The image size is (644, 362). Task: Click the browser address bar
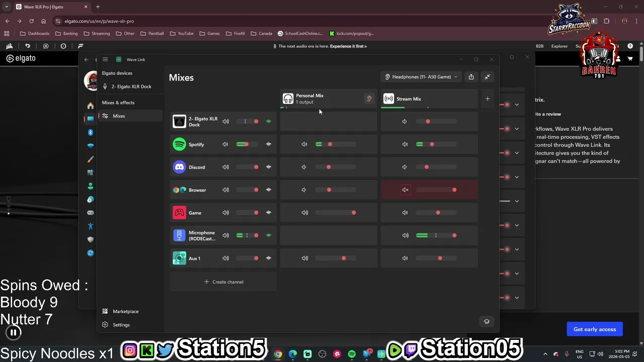click(x=302, y=21)
